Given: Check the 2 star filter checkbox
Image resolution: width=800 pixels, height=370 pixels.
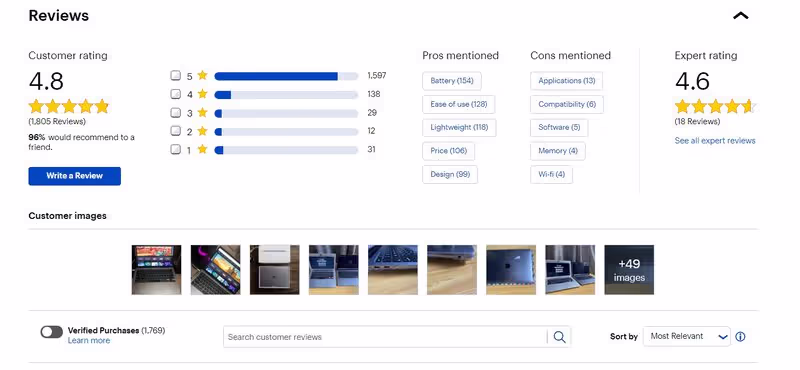Looking at the screenshot, I should click(x=176, y=131).
